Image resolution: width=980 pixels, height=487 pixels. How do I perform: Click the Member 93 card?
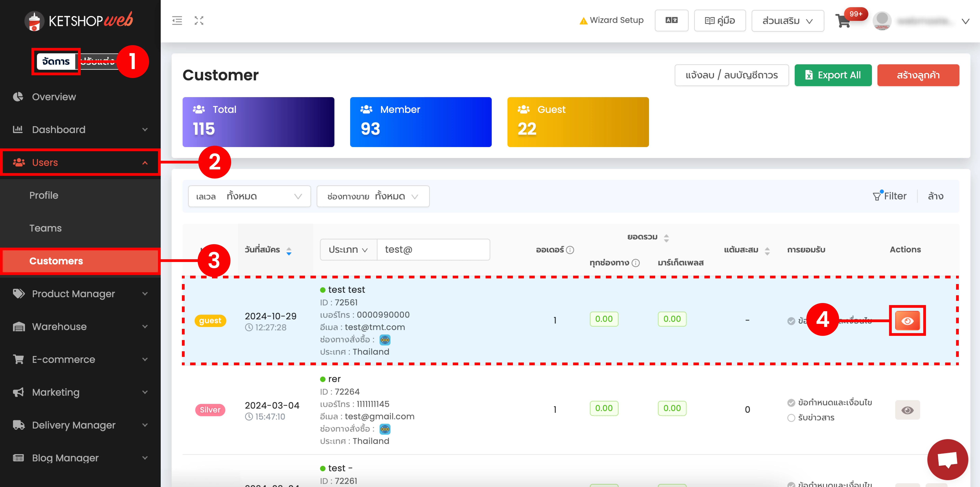[x=421, y=122]
